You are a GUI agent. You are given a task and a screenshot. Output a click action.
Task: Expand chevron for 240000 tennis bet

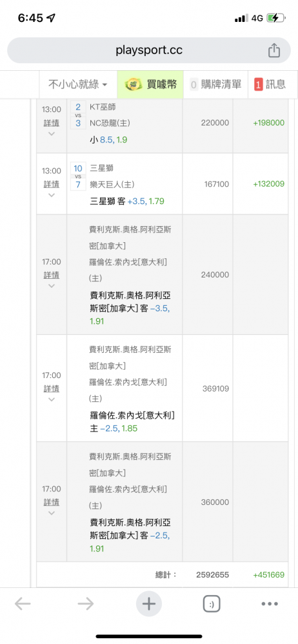(x=52, y=286)
